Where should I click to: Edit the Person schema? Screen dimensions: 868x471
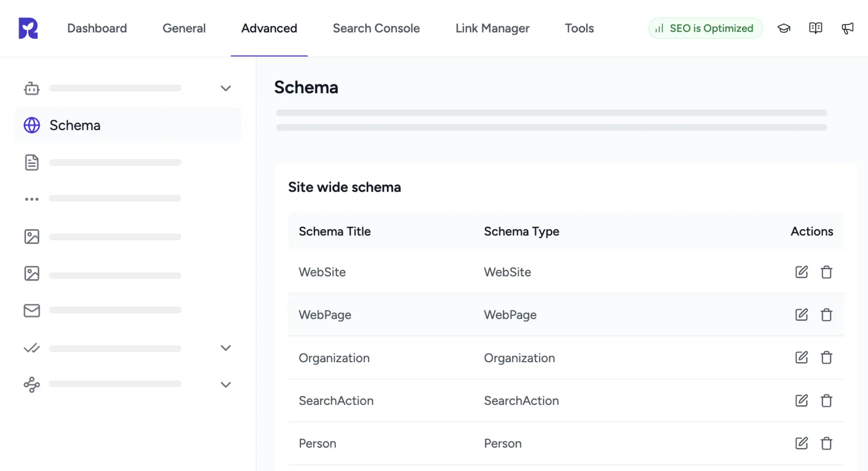[802, 443]
